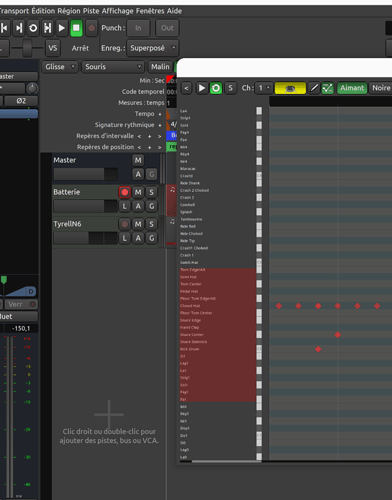Image resolution: width=392 pixels, height=500 pixels.
Task: Arm global record in main transport
Action: click(x=91, y=28)
